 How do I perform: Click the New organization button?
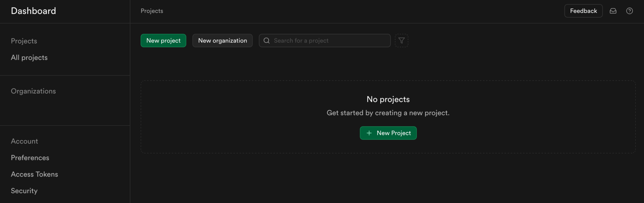(222, 41)
